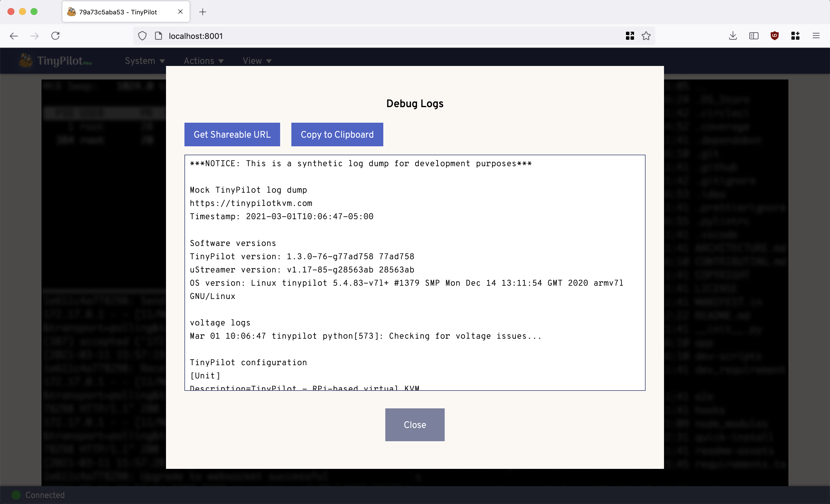The width and height of the screenshot is (830, 504).
Task: Expand the Actions dropdown menu
Action: (203, 61)
